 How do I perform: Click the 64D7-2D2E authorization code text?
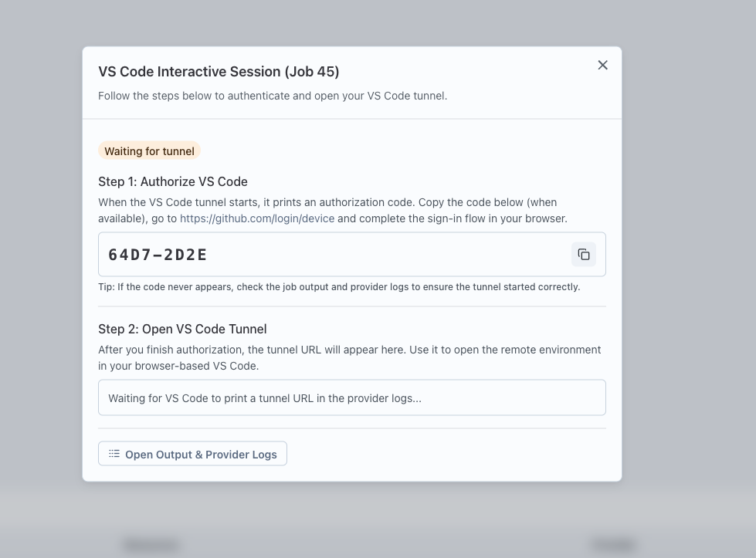tap(158, 255)
